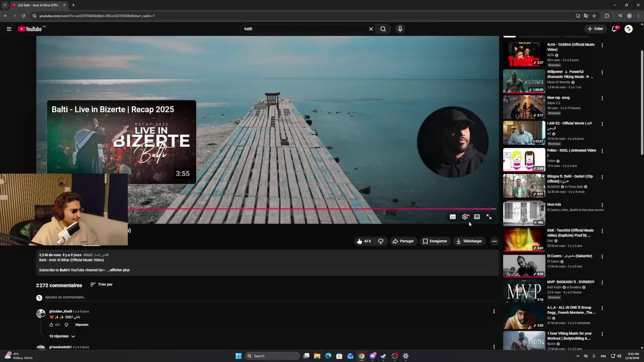Image resolution: width=644 pixels, height=362 pixels.
Task: Open the Windows Start menu
Action: click(238, 356)
